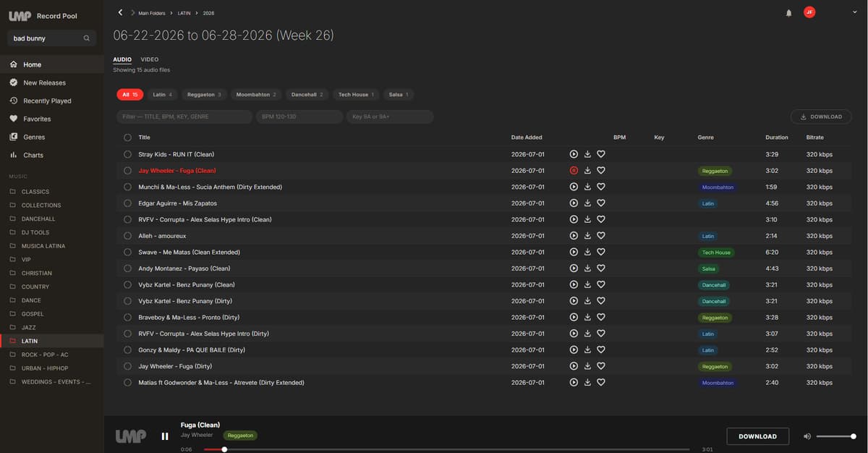Screen dimensions: 868x453
Task: Filter by Tech House genre chip
Action: click(x=356, y=95)
